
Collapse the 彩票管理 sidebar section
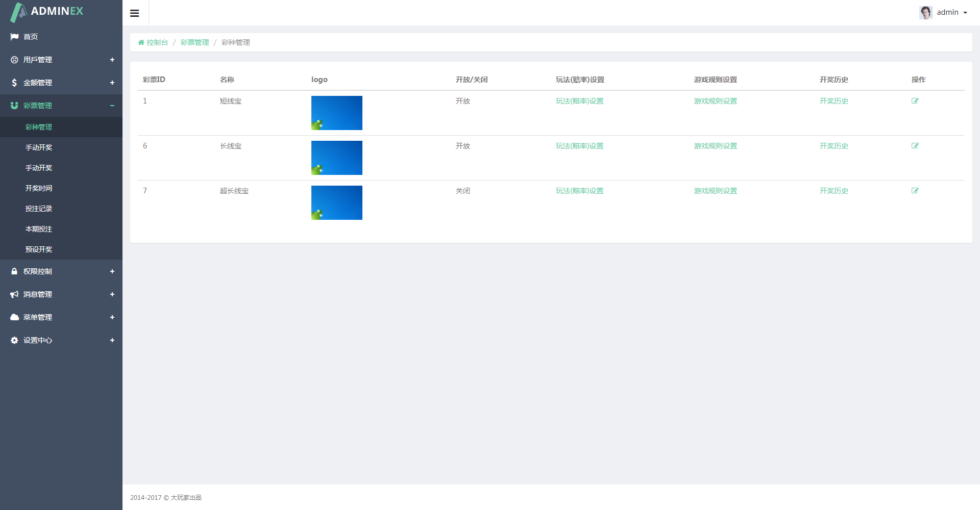(112, 106)
